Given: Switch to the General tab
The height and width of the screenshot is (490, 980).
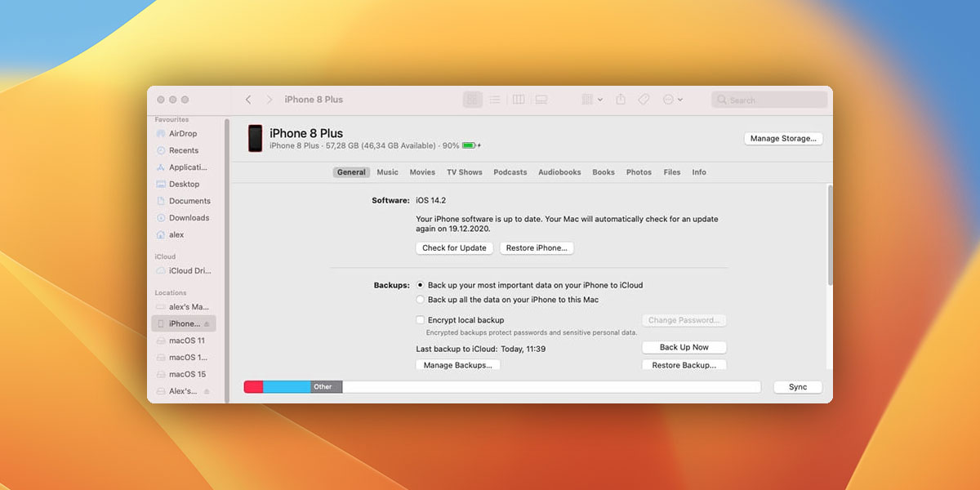Looking at the screenshot, I should click(351, 172).
